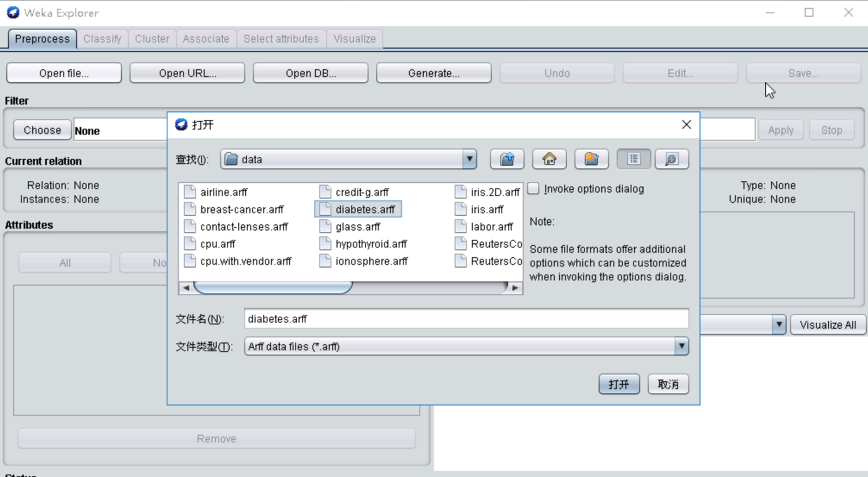Select the glass.arff file icon
Screen dimensions: 868x477
click(x=325, y=227)
